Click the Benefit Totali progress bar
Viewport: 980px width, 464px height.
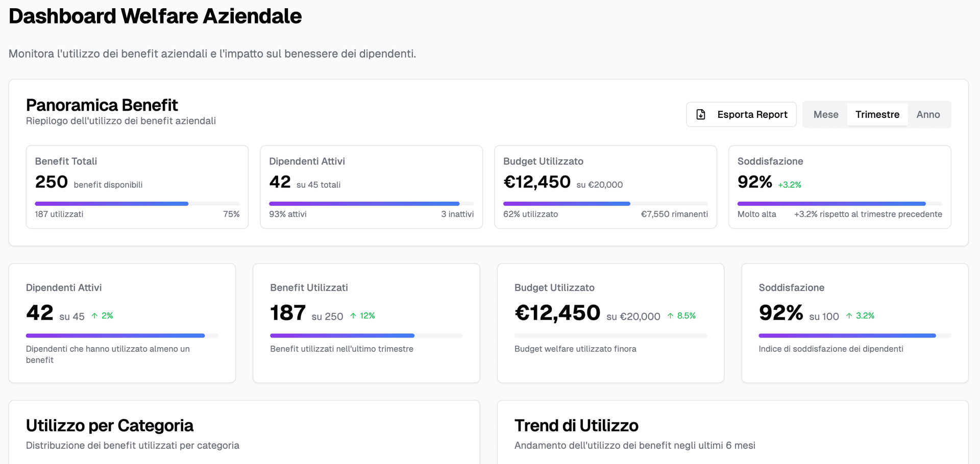tap(137, 203)
